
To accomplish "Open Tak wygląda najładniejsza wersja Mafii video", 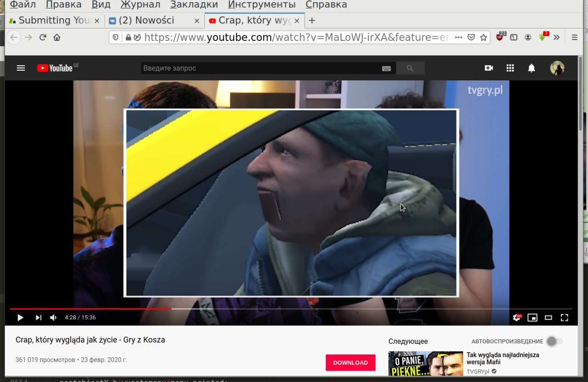I will click(503, 358).
